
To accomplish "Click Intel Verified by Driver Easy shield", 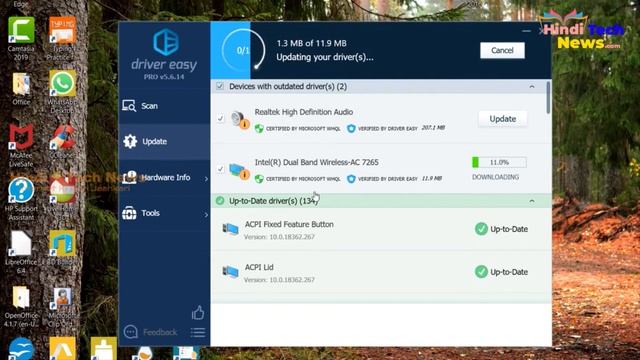I will [x=351, y=179].
